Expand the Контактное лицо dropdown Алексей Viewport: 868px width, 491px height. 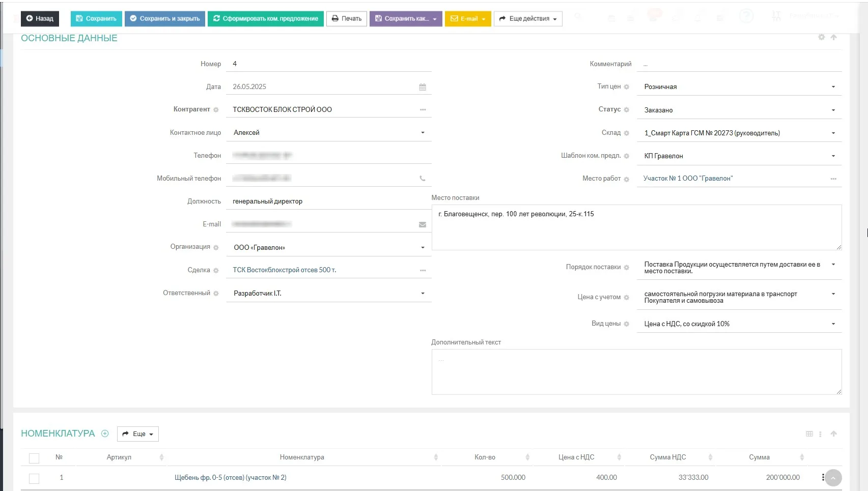pos(329,133)
